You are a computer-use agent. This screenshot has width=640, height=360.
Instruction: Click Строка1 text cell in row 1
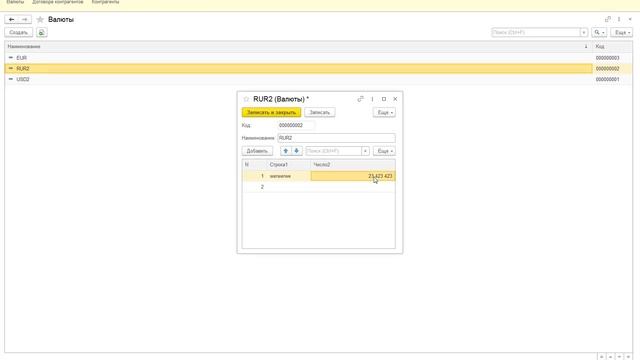tap(289, 176)
